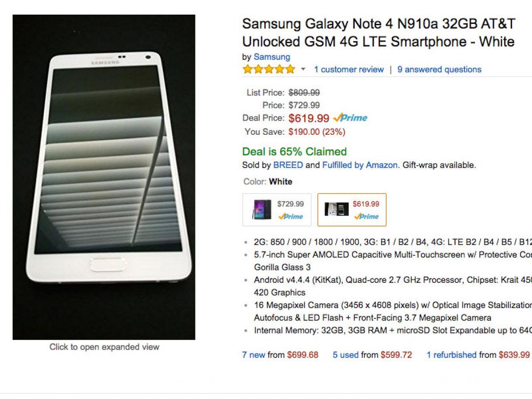
Task: Open the 1 customer review link
Action: coord(349,70)
